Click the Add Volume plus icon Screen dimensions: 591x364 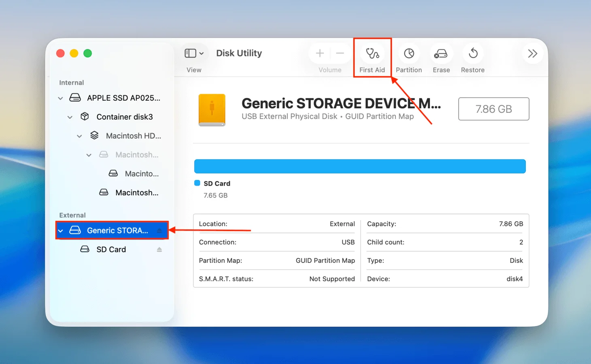pyautogui.click(x=319, y=53)
